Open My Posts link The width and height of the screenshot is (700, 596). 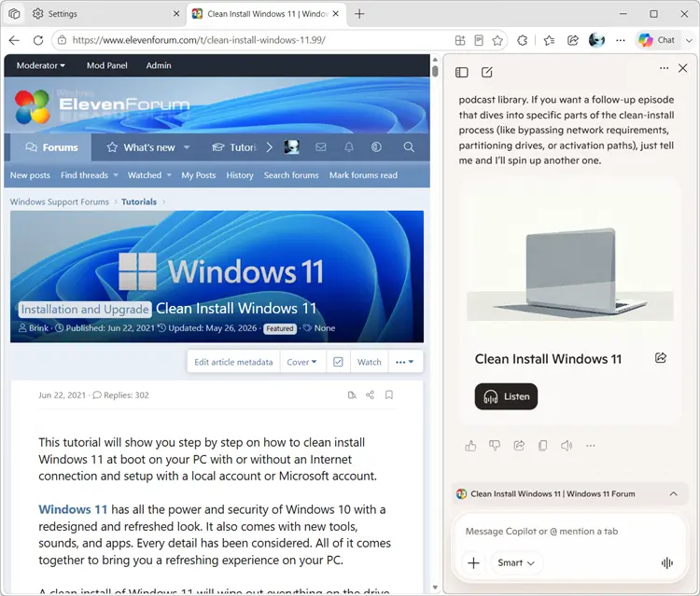[x=198, y=175]
